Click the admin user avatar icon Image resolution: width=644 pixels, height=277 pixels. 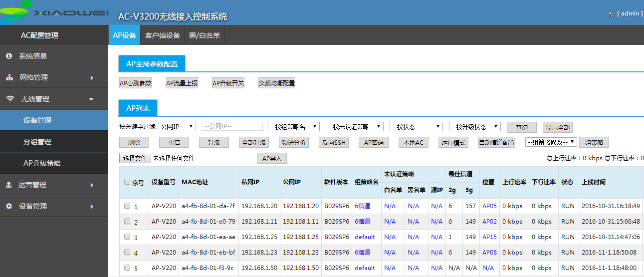(610, 14)
